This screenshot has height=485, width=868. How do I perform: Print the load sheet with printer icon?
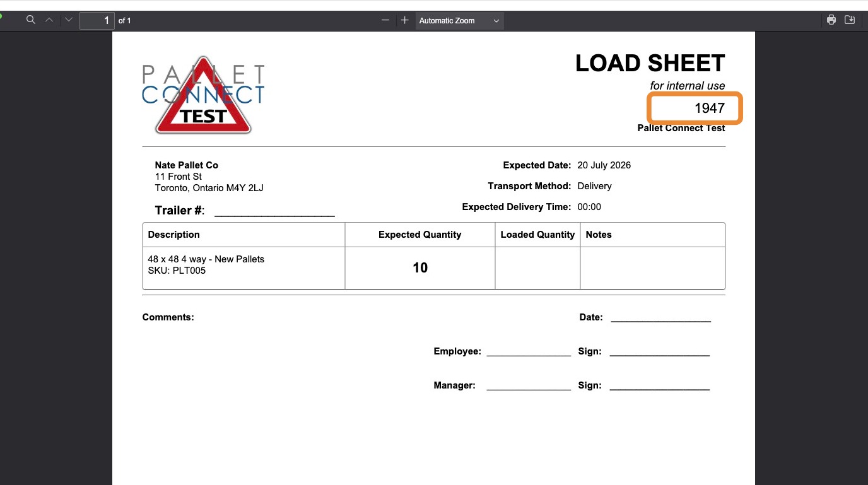[831, 20]
